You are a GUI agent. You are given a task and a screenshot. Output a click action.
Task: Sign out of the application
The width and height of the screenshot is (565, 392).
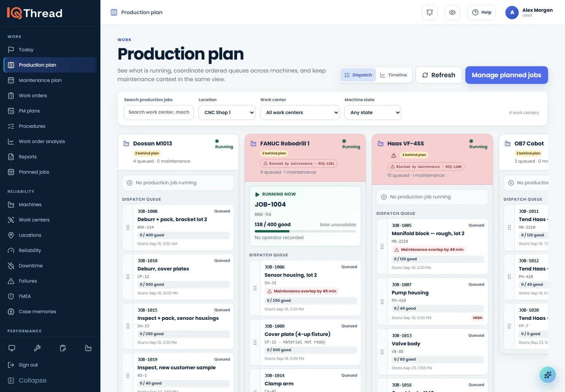[x=50, y=365]
